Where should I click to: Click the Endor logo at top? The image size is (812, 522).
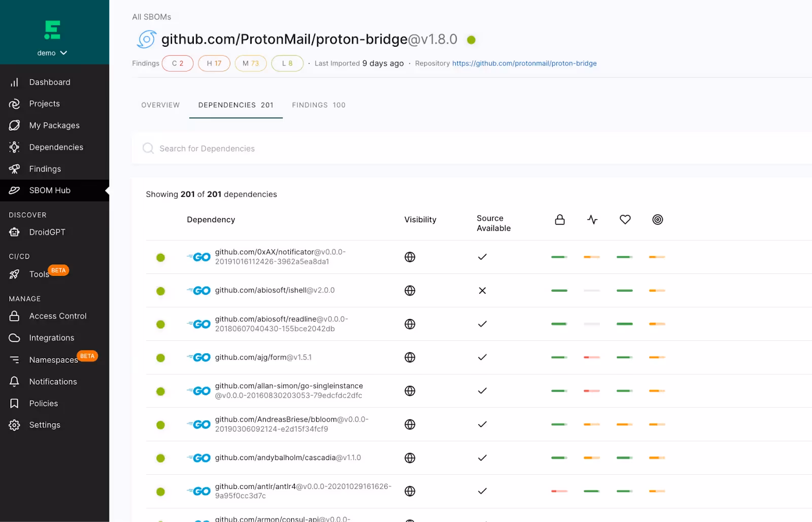click(52, 30)
